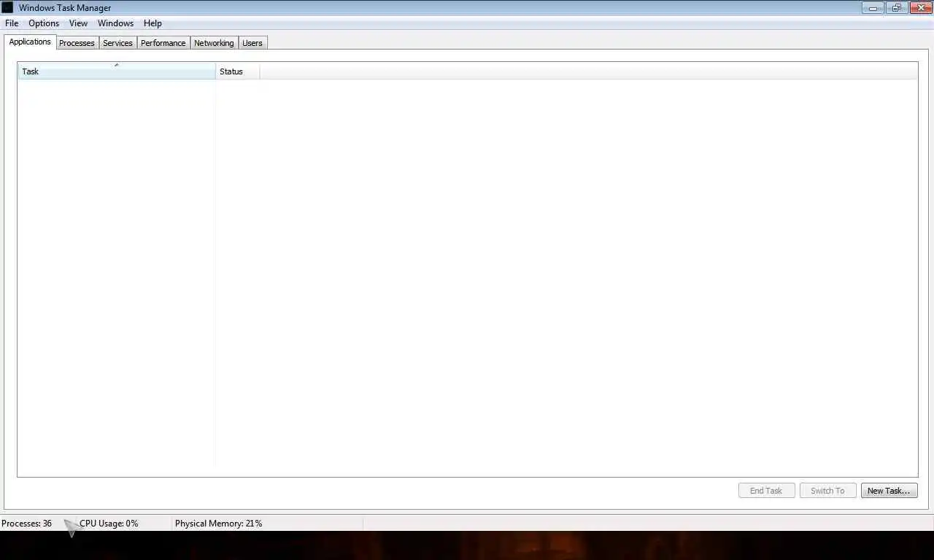Open the View menu
The image size is (934, 560).
pyautogui.click(x=78, y=23)
